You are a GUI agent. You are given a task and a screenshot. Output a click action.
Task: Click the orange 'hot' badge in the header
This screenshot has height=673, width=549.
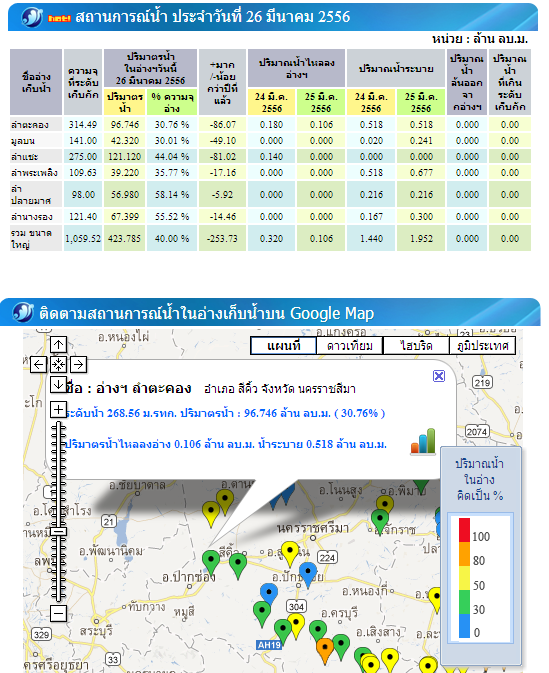point(59,18)
